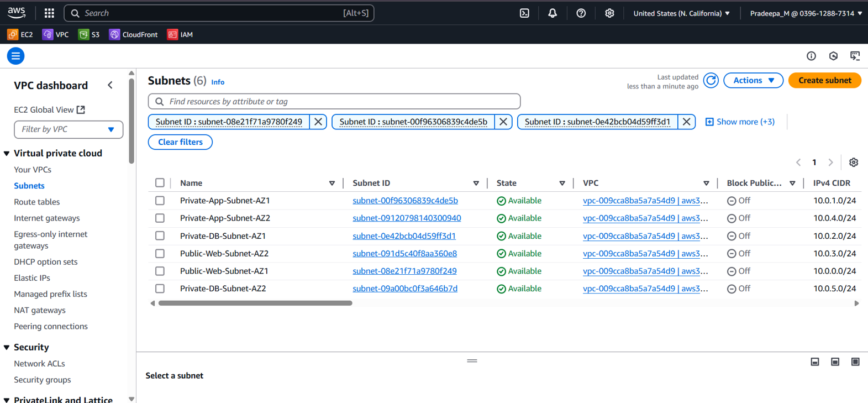Open the S3 shortcut in favorites bar
Image resolution: width=868 pixels, height=403 pixels.
[89, 34]
